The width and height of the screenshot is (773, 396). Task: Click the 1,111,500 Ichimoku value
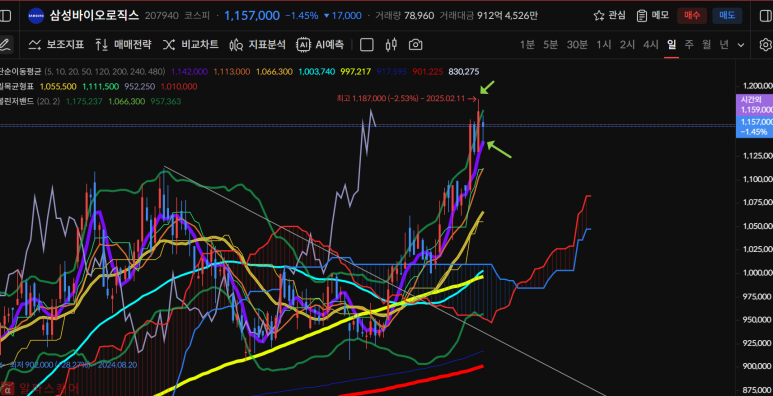pos(101,86)
